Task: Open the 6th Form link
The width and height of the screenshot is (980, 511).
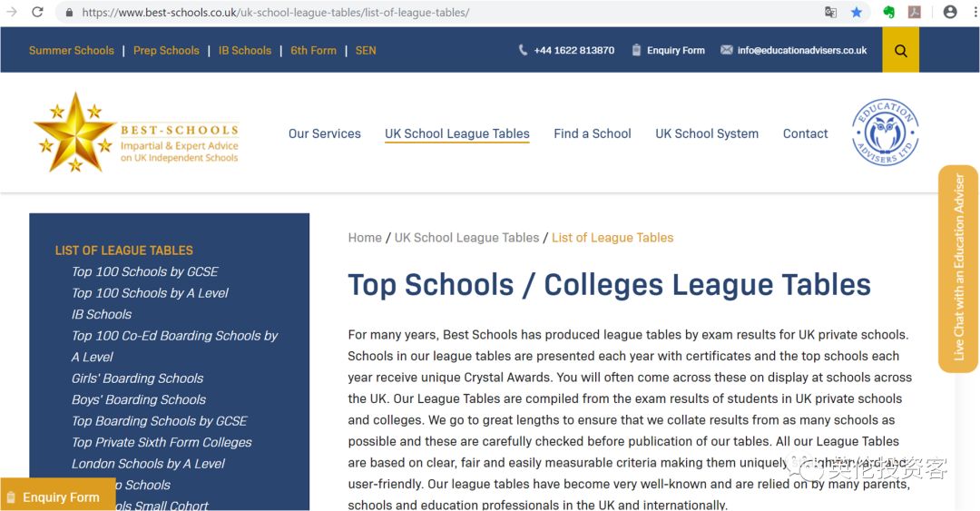Action: [313, 51]
